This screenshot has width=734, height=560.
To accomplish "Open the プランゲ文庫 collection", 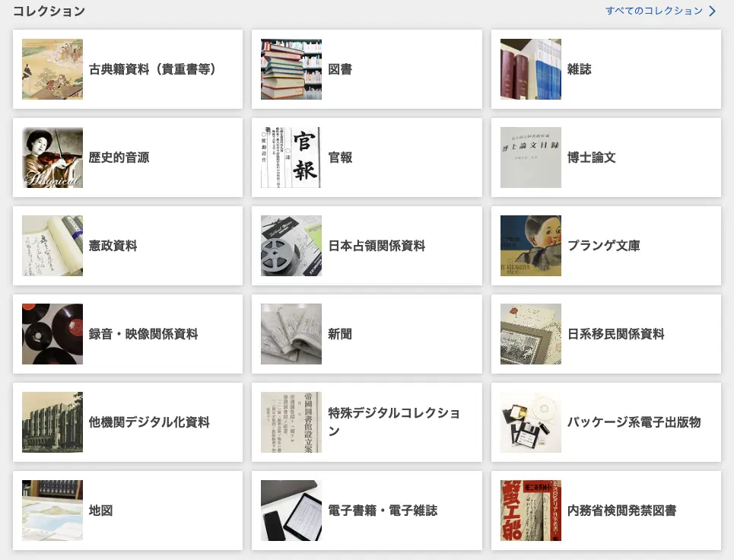I will click(x=603, y=246).
